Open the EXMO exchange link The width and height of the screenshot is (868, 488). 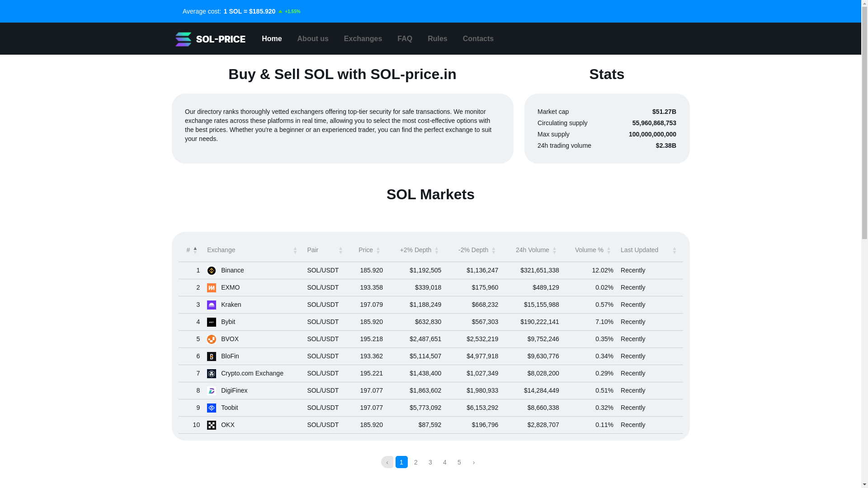coord(230,287)
